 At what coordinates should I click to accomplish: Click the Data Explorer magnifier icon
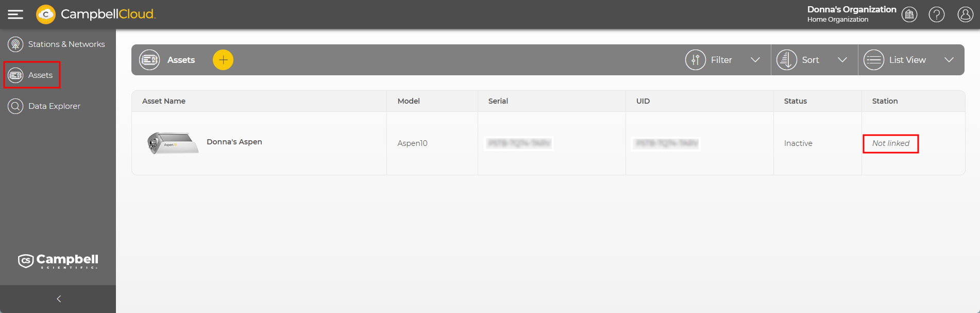(x=15, y=106)
